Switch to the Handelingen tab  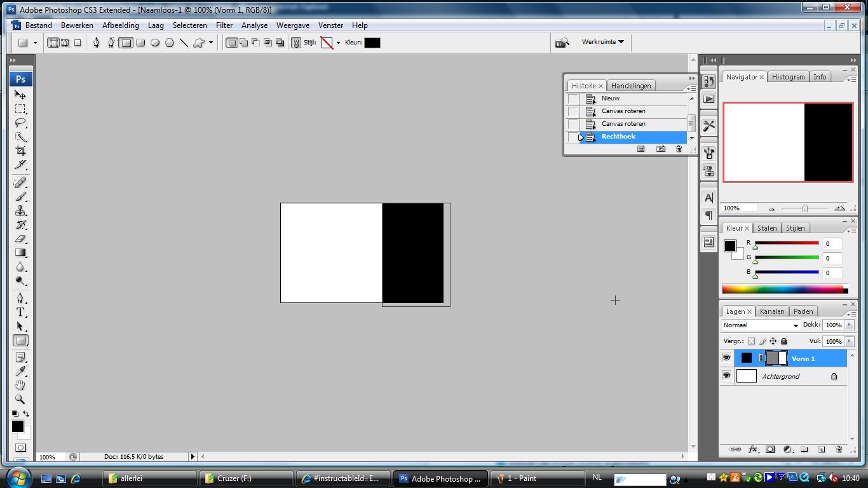(x=631, y=86)
